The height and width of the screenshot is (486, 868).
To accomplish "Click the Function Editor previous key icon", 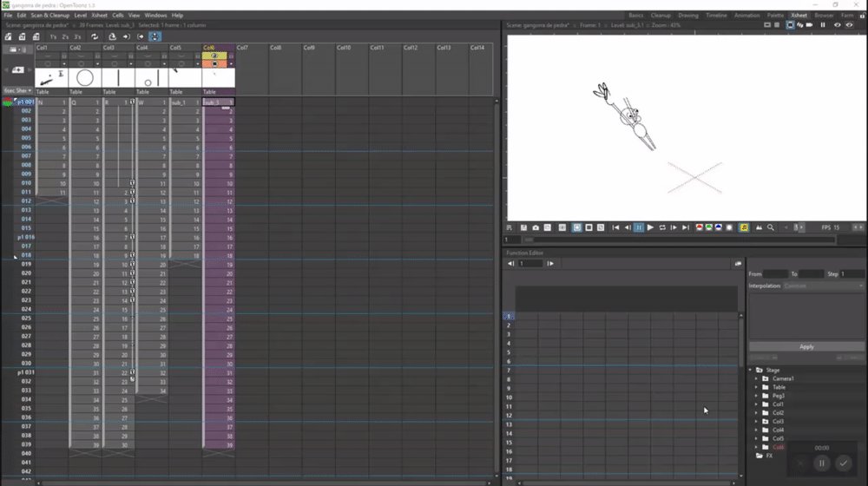I will 510,264.
